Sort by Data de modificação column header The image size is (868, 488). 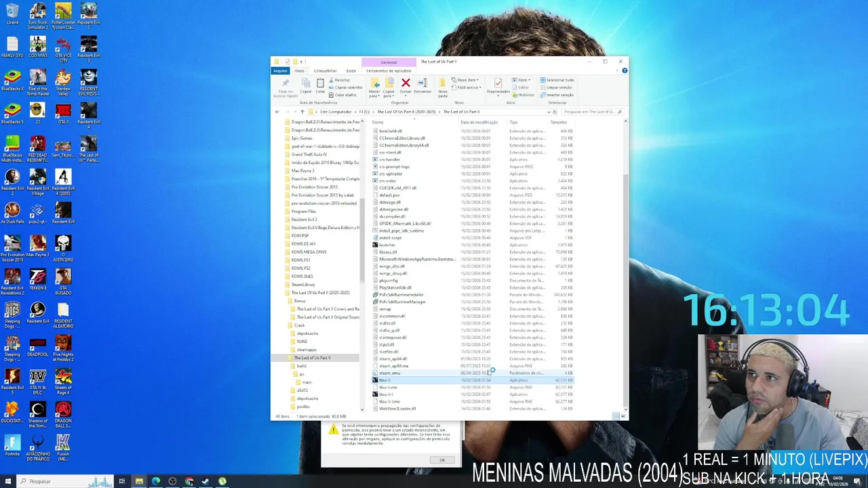click(479, 122)
